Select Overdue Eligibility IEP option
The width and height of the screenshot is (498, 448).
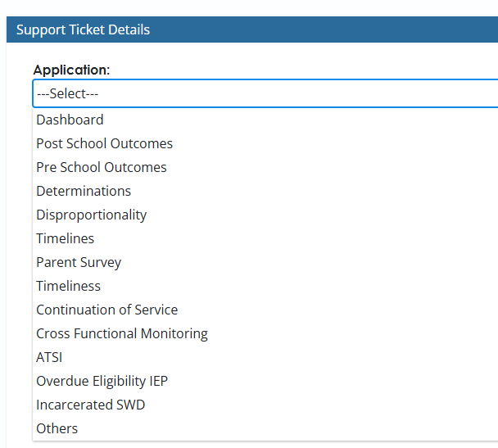pos(102,381)
